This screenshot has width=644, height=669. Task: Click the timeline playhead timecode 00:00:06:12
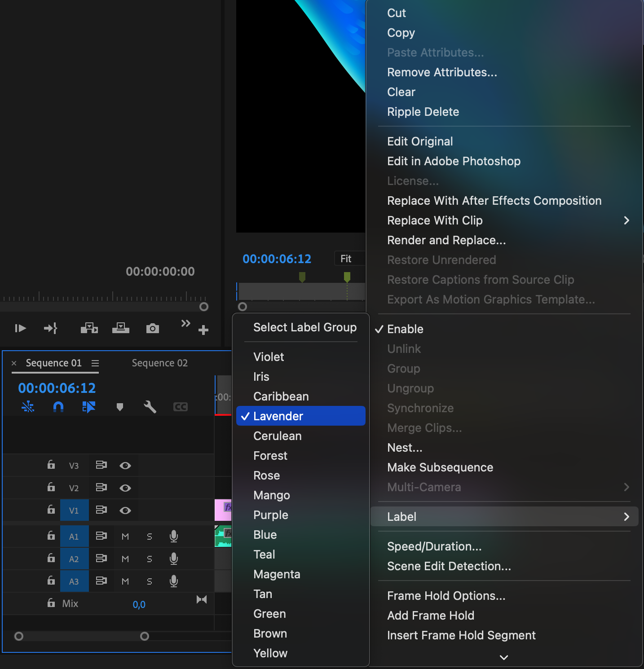[x=57, y=388]
